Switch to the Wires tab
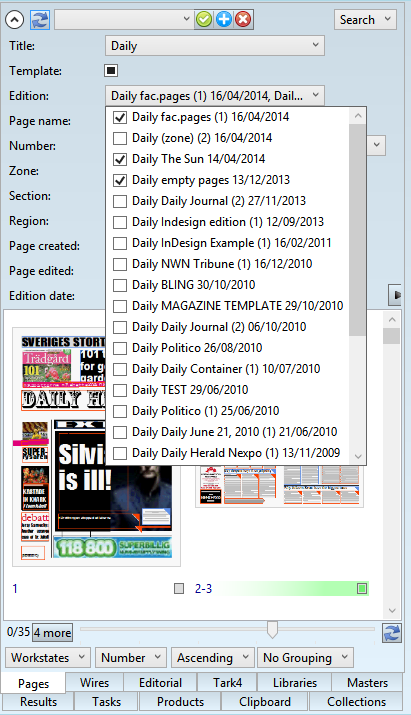Image resolution: width=411 pixels, height=715 pixels. tap(94, 683)
